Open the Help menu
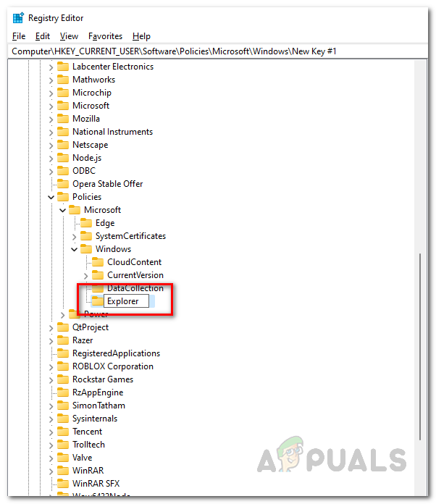The height and width of the screenshot is (504, 436). coord(141,36)
